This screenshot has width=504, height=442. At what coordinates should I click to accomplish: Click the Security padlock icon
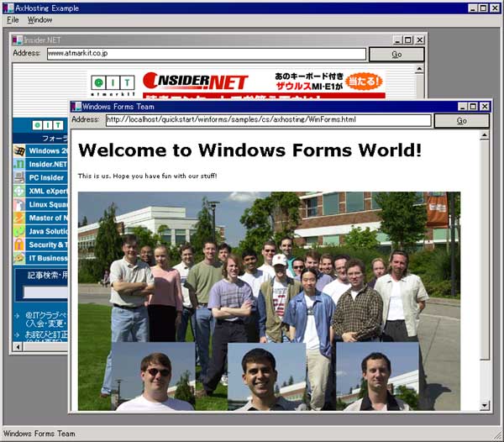click(19, 245)
